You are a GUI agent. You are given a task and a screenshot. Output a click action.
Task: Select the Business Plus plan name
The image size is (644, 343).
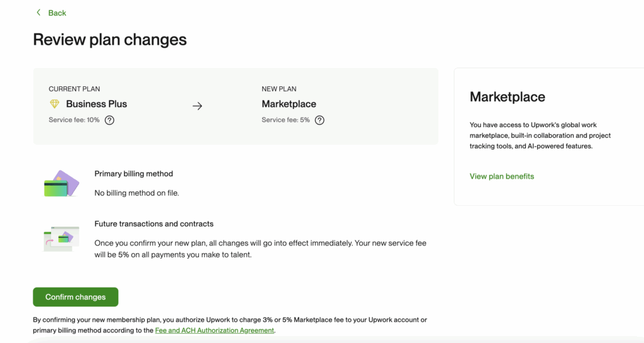pos(96,104)
